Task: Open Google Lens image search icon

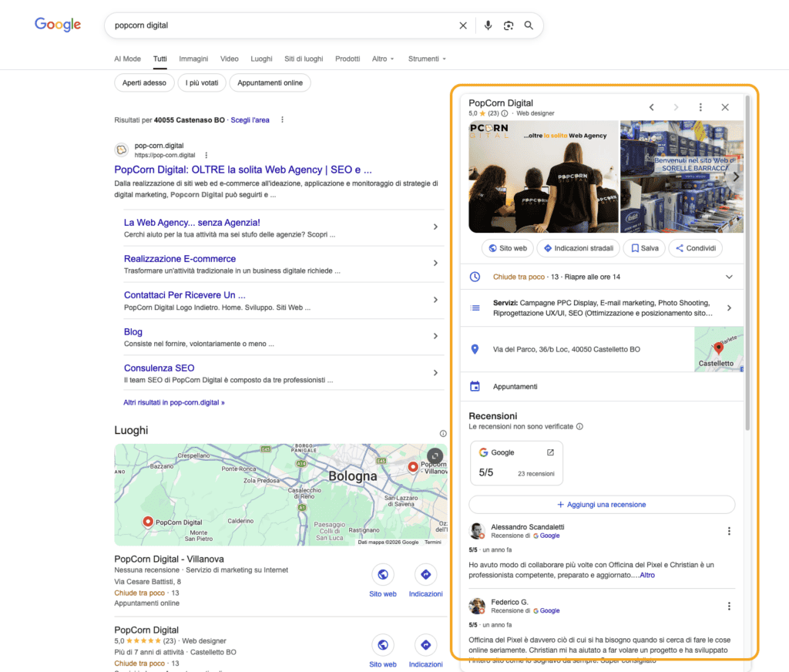Action: click(509, 25)
